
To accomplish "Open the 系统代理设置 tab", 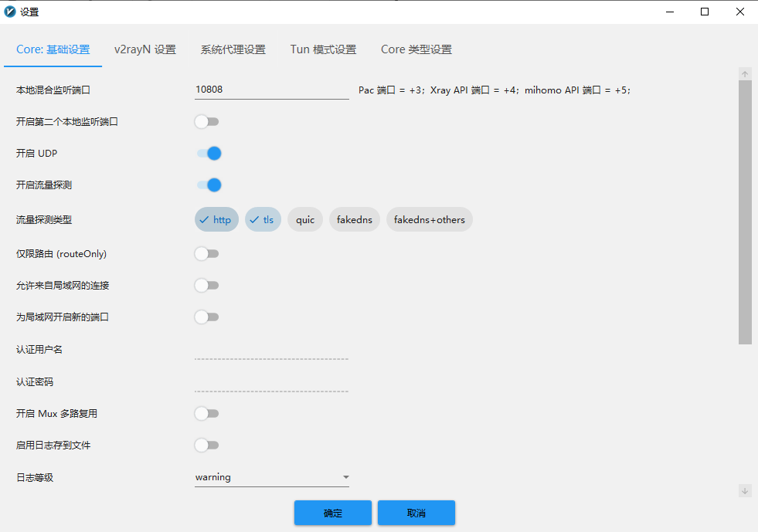I will click(233, 49).
